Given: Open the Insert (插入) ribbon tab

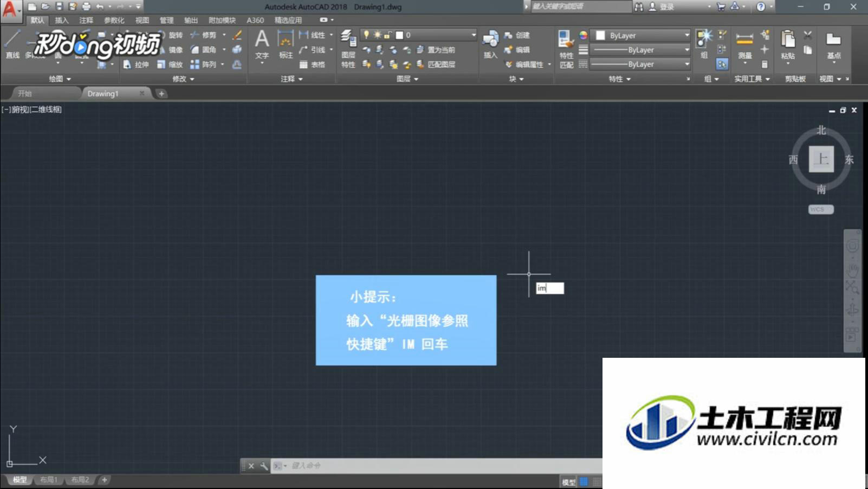Looking at the screenshot, I should click(62, 21).
